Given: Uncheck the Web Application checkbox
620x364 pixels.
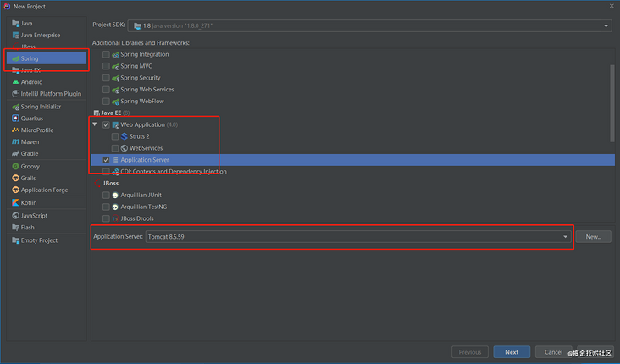Looking at the screenshot, I should [x=106, y=125].
